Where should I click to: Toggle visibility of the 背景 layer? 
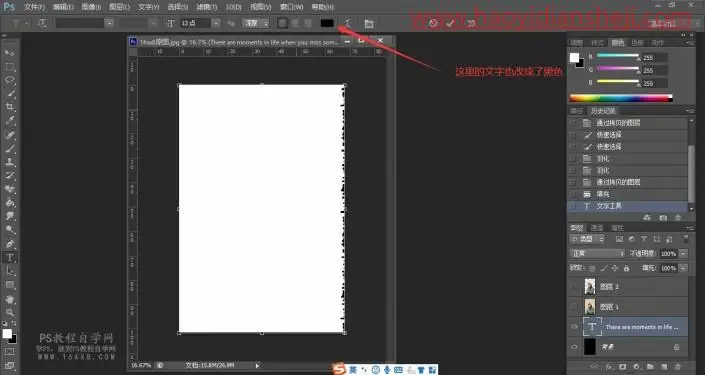(574, 347)
